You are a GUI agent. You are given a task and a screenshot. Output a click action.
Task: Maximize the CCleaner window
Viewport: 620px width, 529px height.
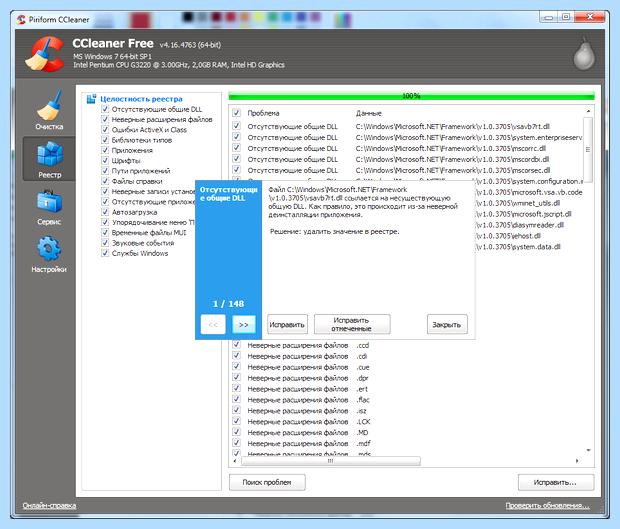566,17
